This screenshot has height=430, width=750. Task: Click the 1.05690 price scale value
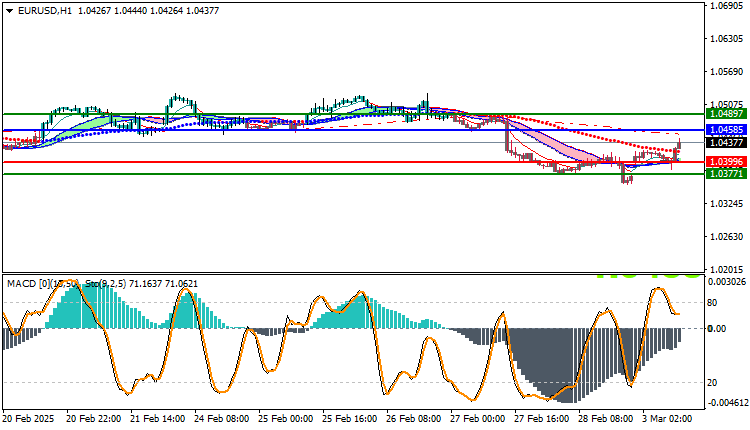tap(727, 72)
